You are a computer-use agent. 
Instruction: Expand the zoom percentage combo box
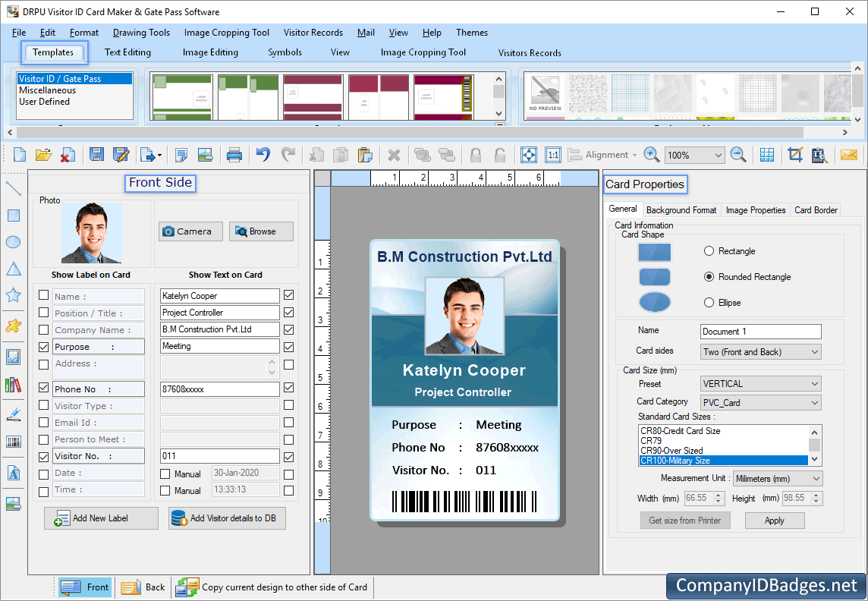pyautogui.click(x=717, y=155)
